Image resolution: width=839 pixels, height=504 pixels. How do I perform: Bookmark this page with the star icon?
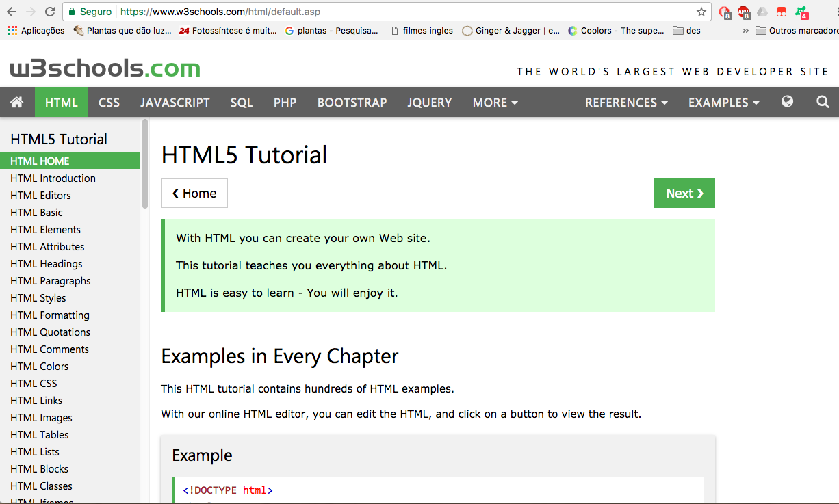[x=701, y=12]
